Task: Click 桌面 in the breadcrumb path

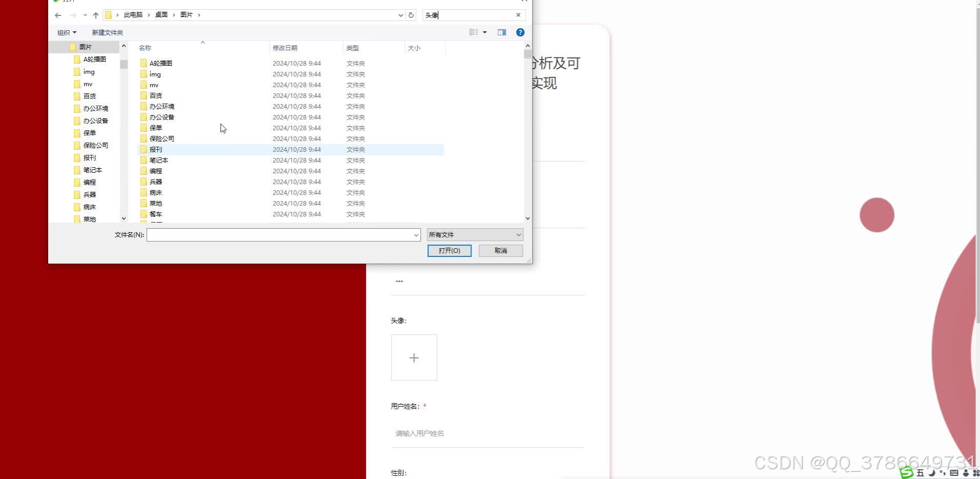Action: click(161, 15)
